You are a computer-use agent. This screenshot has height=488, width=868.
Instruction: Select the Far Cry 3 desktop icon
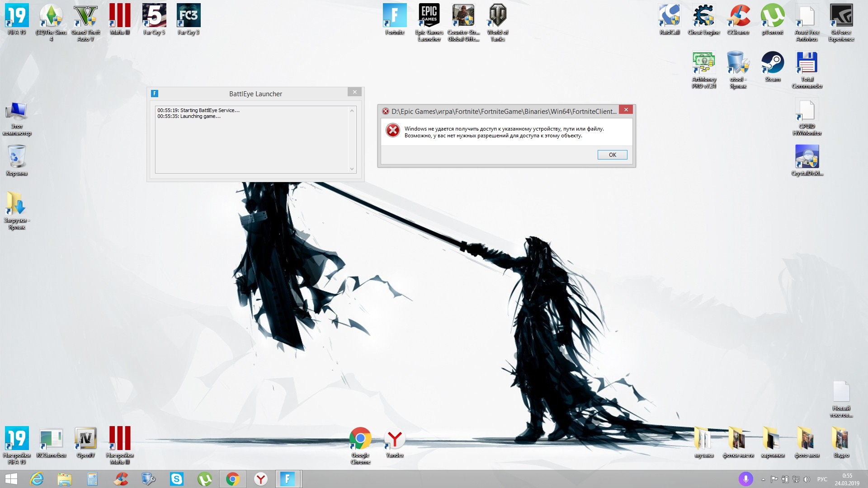click(189, 19)
